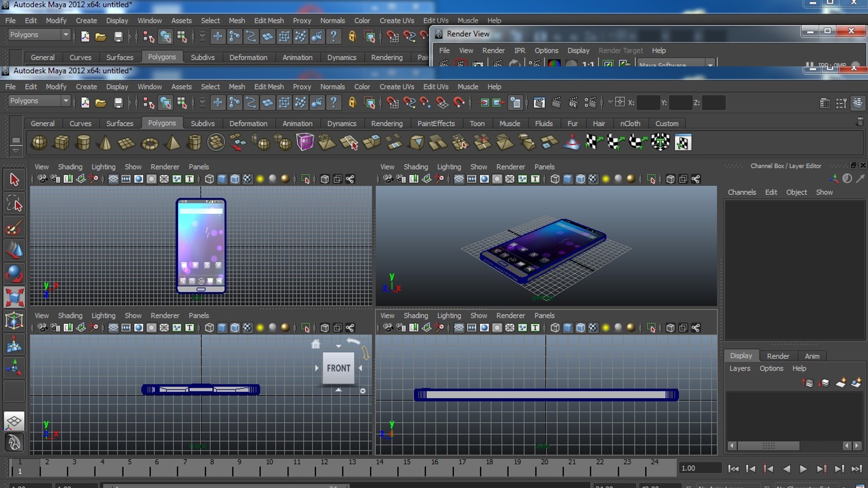Expand the shelf options arrow at left
This screenshot has height=488, width=868.
pyautogui.click(x=16, y=151)
